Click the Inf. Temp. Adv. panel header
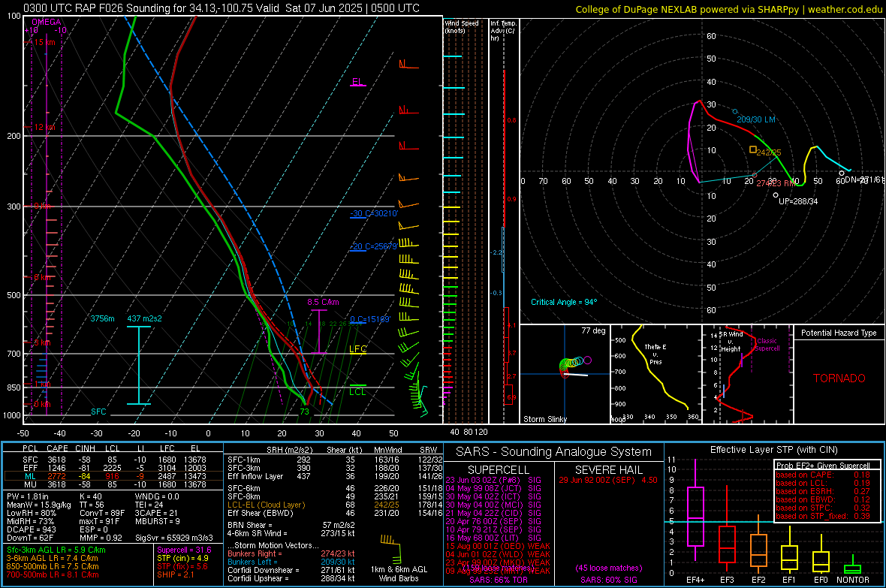This screenshot has height=588, width=886. pos(503,31)
